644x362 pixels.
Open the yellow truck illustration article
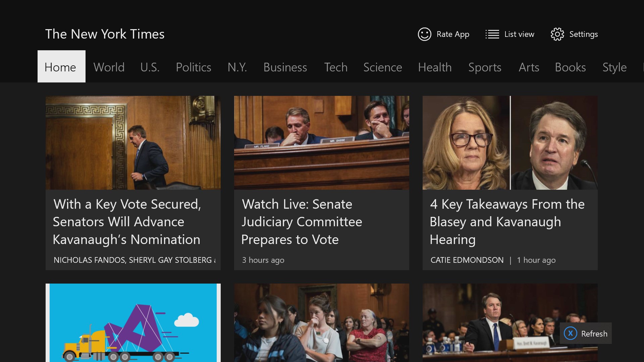(133, 322)
